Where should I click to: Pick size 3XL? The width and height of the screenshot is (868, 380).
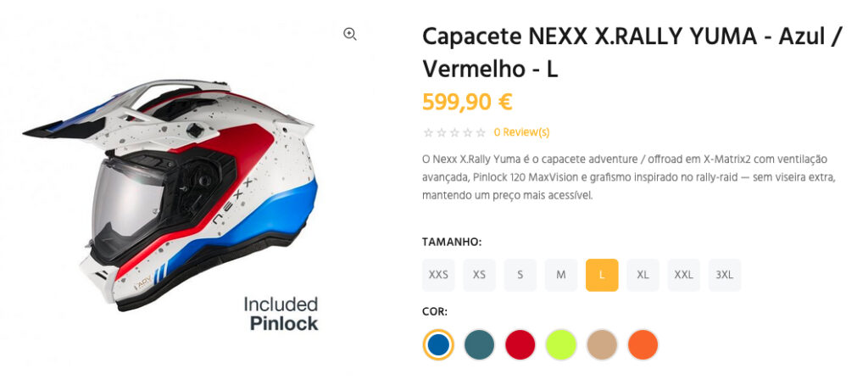[725, 275]
